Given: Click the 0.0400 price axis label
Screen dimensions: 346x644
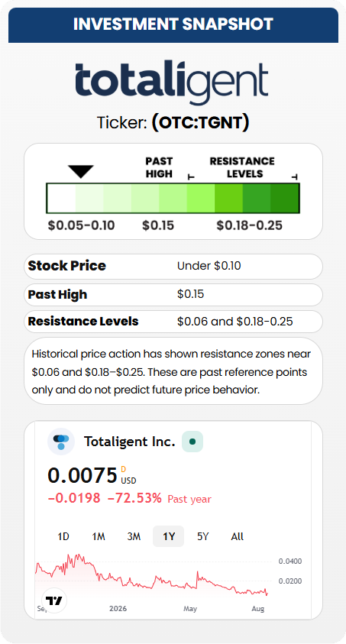Looking at the screenshot, I should point(289,561).
